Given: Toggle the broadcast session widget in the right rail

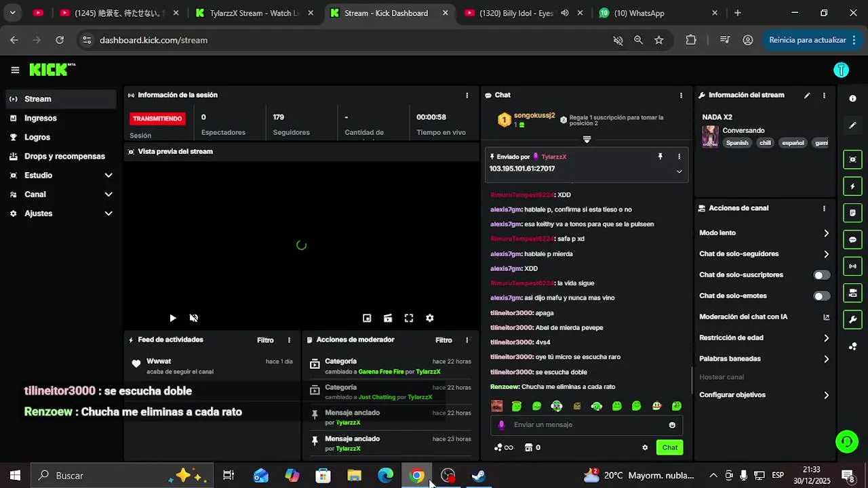Looking at the screenshot, I should (x=852, y=266).
